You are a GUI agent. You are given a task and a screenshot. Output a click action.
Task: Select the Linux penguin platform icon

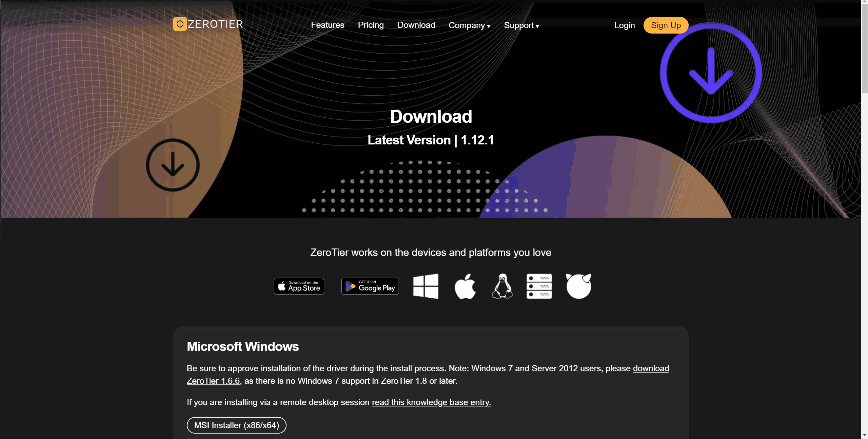coord(502,286)
